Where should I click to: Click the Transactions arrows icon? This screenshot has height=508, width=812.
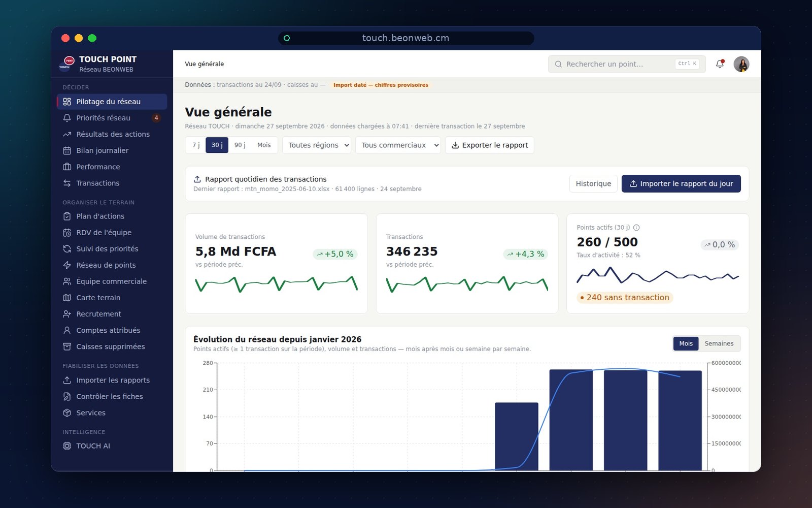point(67,183)
